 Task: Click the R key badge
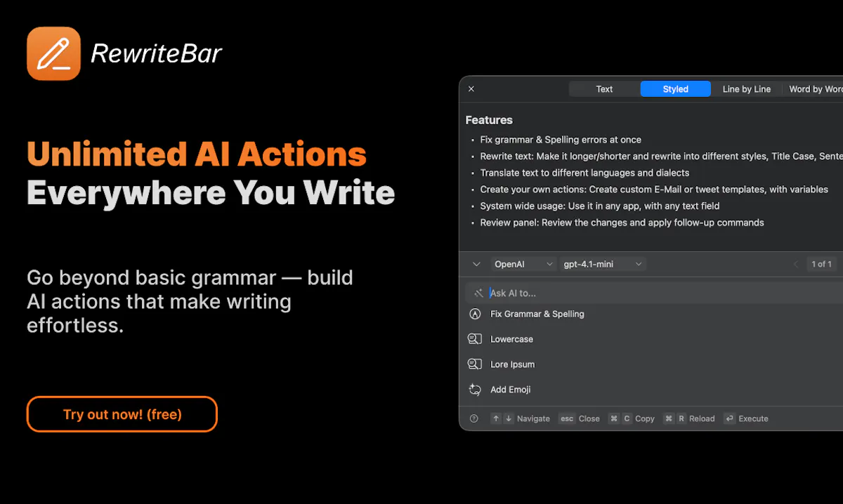pos(681,418)
